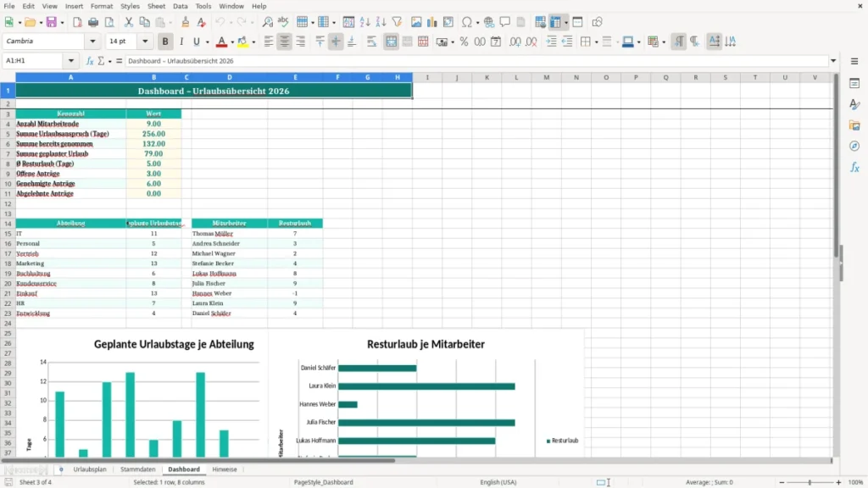The image size is (868, 488).
Task: Click the zoom in plus button
Action: pyautogui.click(x=838, y=482)
